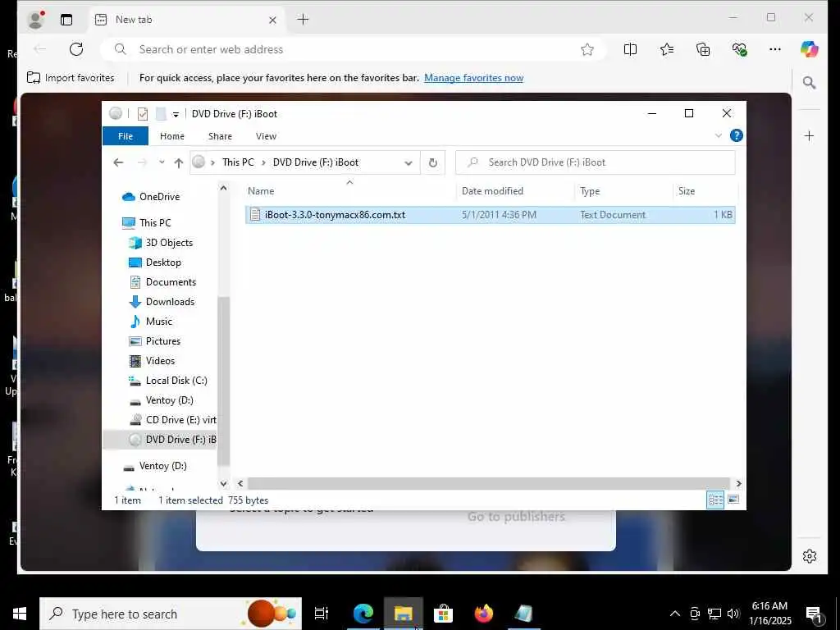
Task: Click This PC in breadcrumb path
Action: pyautogui.click(x=239, y=162)
